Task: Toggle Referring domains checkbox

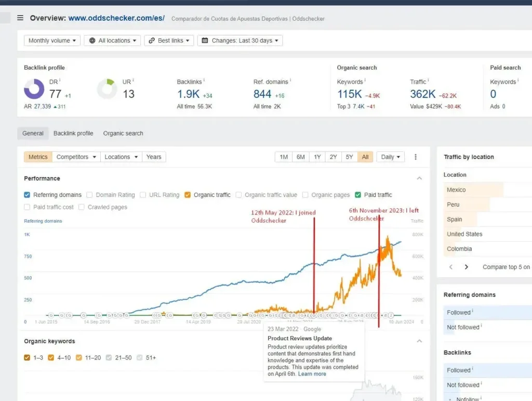Action: tap(27, 195)
